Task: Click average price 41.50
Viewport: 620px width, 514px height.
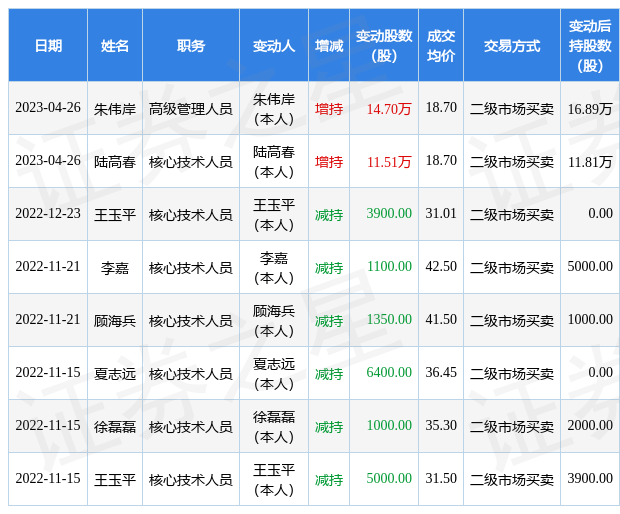Action: click(441, 319)
